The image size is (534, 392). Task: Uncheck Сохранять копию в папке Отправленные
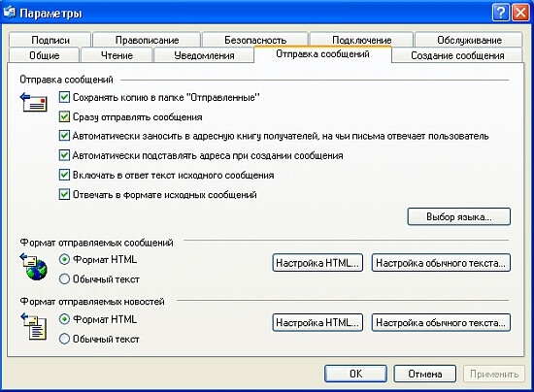(64, 97)
